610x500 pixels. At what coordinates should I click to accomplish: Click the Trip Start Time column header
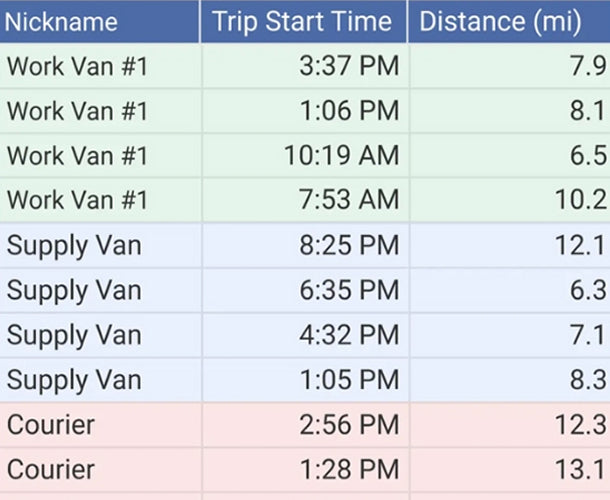point(302,22)
